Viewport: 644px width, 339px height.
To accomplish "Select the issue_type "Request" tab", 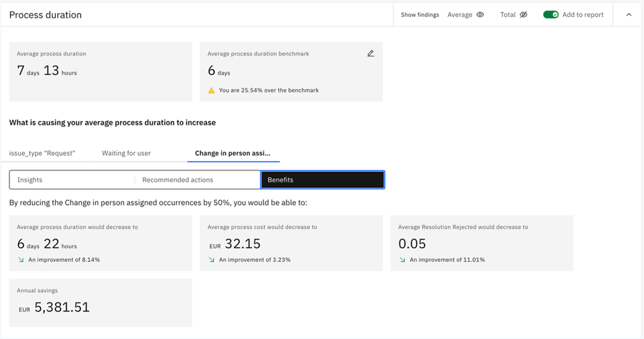I will point(42,153).
